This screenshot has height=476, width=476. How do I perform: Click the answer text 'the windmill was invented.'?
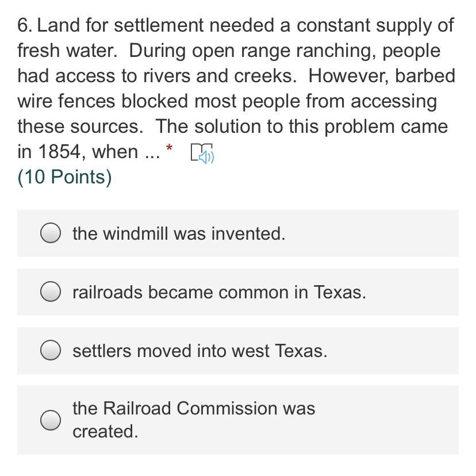tap(178, 233)
